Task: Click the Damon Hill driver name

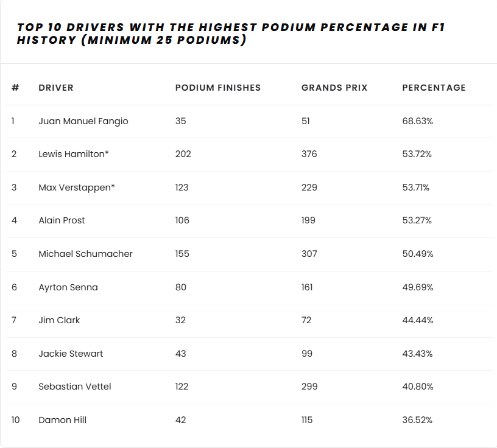Action: point(62,420)
